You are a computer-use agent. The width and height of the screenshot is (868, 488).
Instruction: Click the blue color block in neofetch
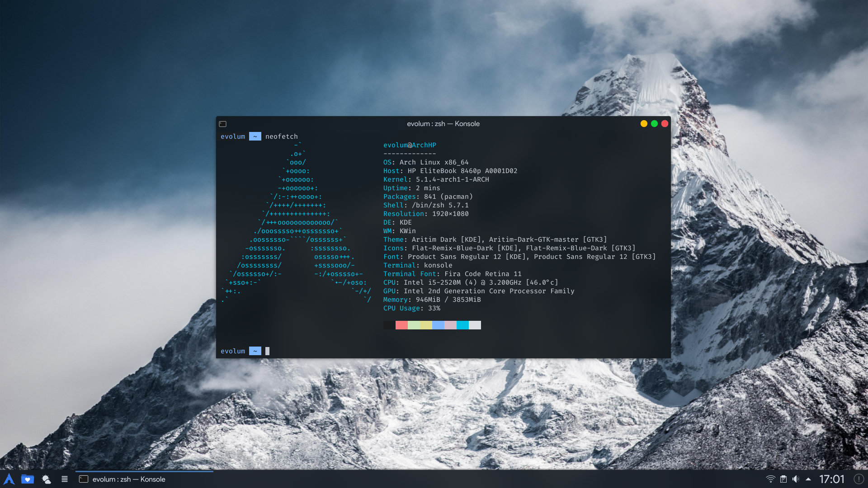coord(438,325)
